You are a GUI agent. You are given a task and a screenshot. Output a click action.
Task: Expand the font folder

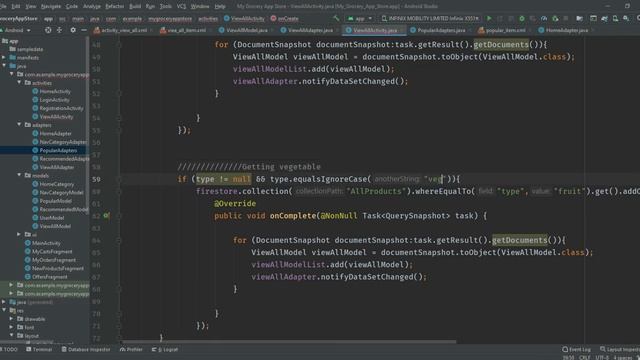11,327
